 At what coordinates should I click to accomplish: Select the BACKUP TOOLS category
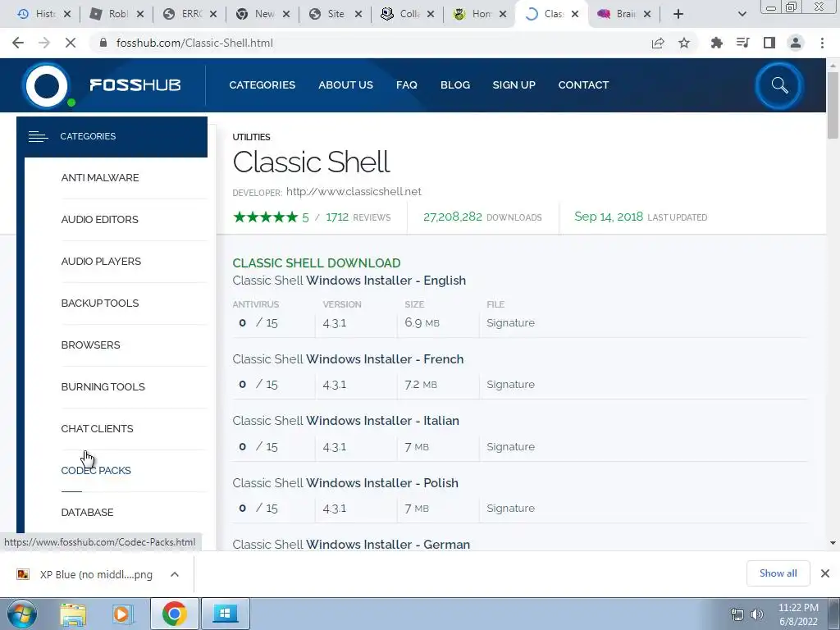click(x=99, y=304)
